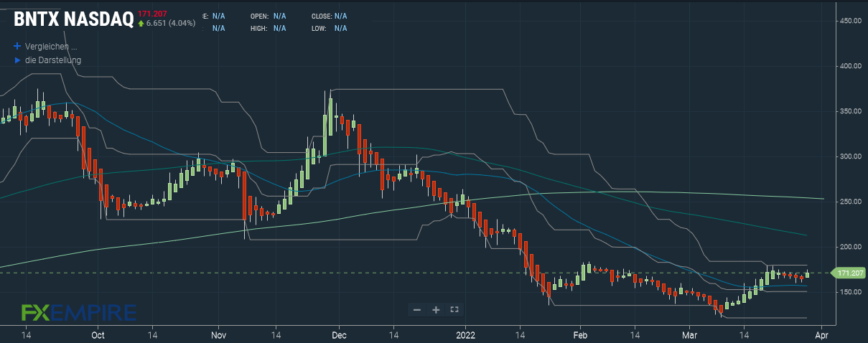Click the FX Empire logo
Image resolution: width=868 pixels, height=343 pixels.
78,312
